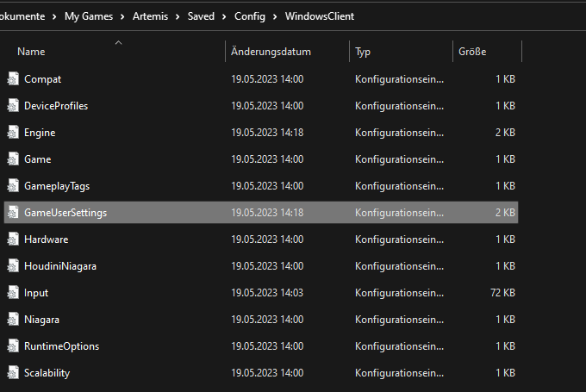Sort by Änderungsdatum column header
The width and height of the screenshot is (586, 392).
click(271, 52)
